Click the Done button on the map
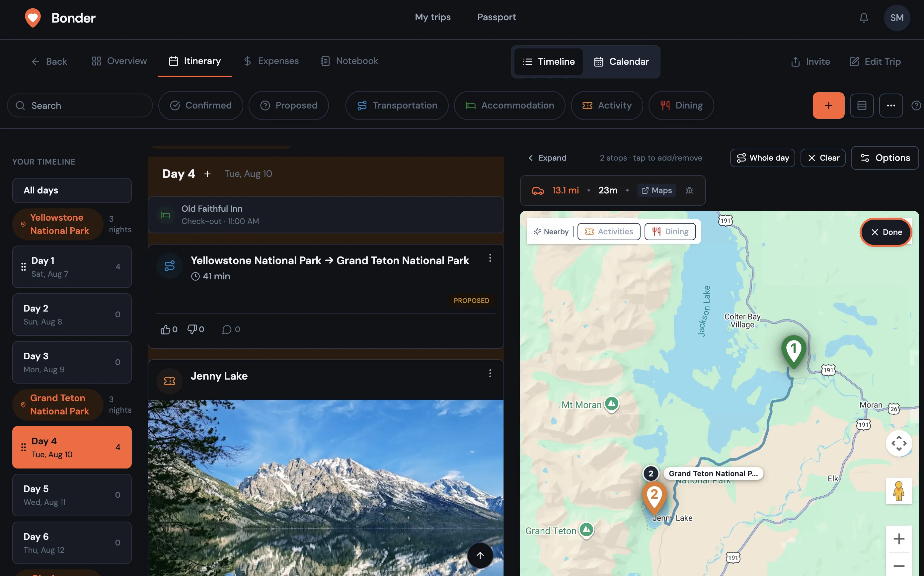The width and height of the screenshot is (924, 576). pos(886,232)
